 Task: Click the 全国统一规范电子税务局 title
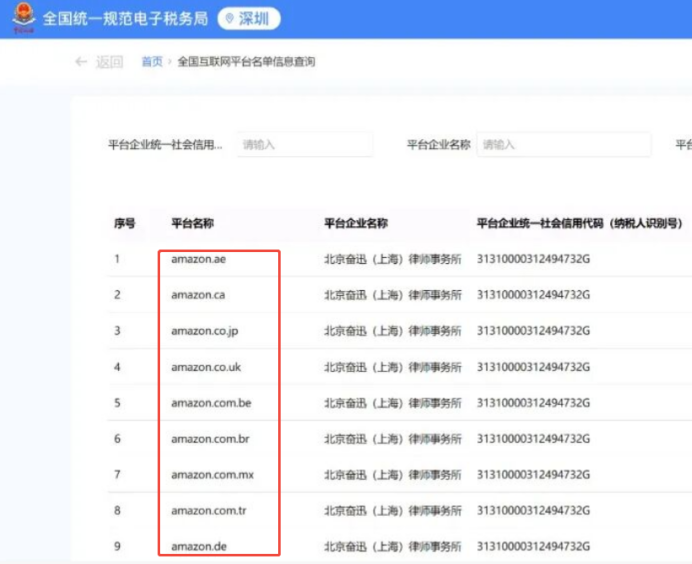pyautogui.click(x=125, y=19)
